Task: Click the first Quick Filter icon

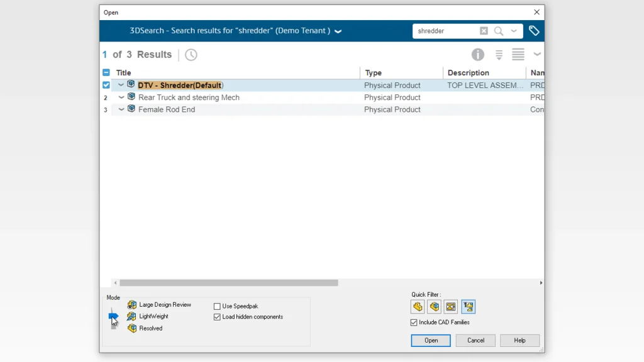Action: pyautogui.click(x=418, y=307)
